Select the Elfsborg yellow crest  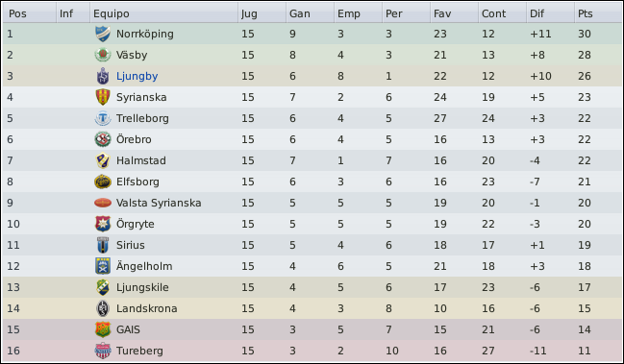pyautogui.click(x=103, y=182)
